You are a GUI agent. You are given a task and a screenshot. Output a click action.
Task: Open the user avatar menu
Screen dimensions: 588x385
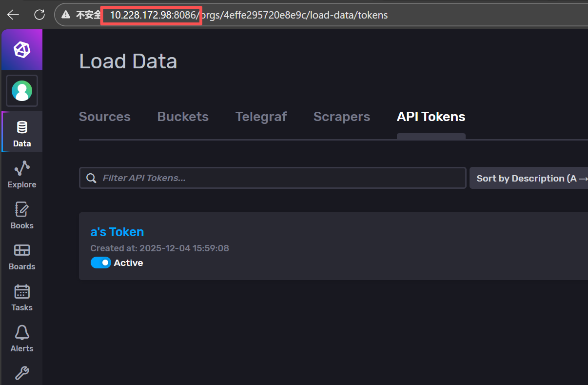click(x=22, y=91)
